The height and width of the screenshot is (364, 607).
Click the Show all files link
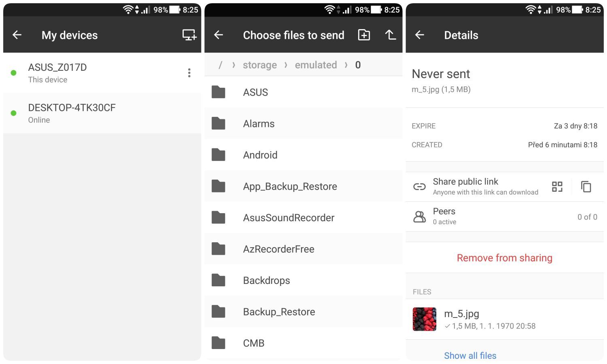point(470,356)
